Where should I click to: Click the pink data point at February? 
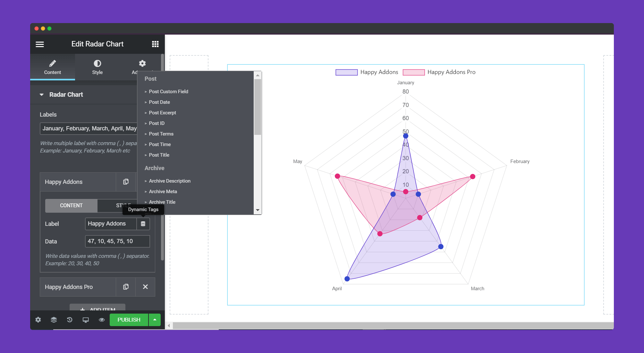tap(472, 176)
